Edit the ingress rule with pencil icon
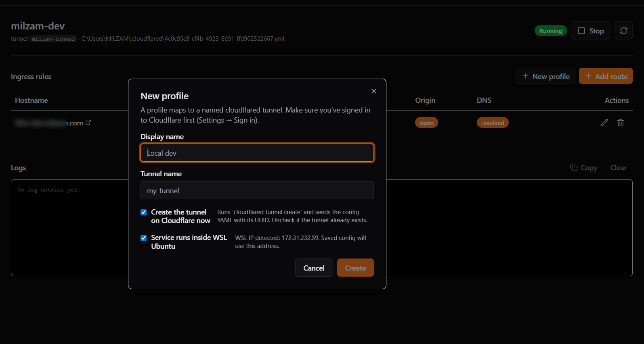The width and height of the screenshot is (644, 344). pyautogui.click(x=604, y=123)
